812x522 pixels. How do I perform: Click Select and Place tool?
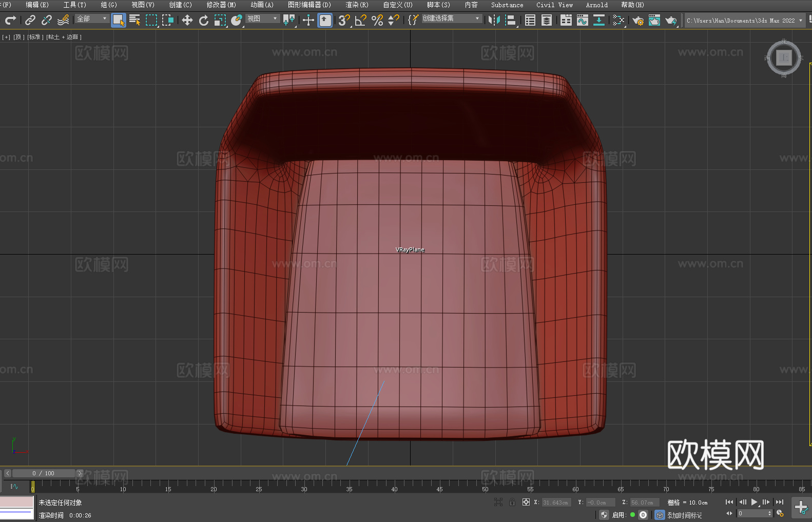[237, 20]
